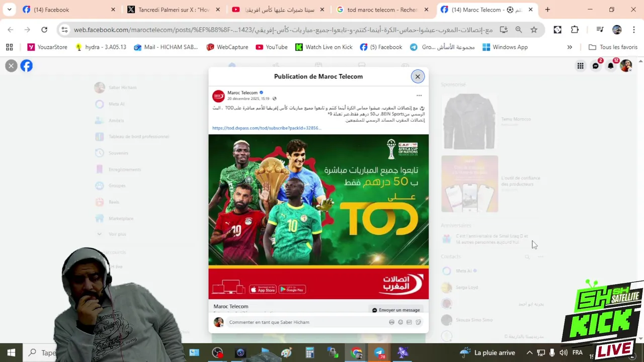Viewport: 644px width, 362px height.
Task: Open Chrome extensions puzzle icon
Action: pyautogui.click(x=575, y=30)
